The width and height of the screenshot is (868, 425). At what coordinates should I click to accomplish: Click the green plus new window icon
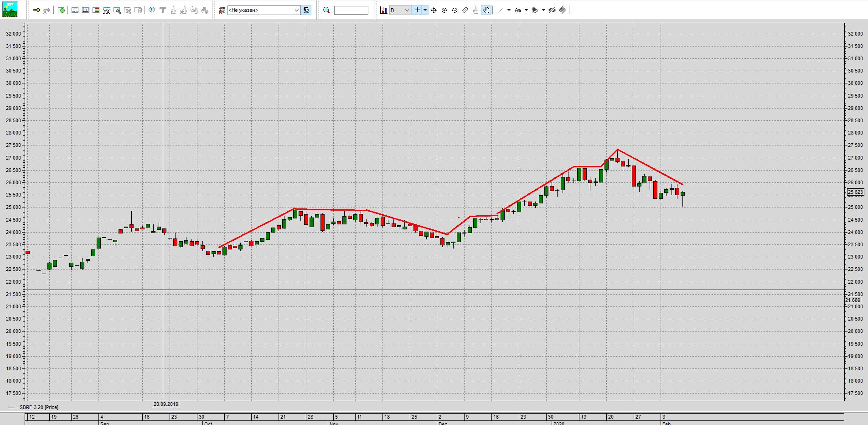pyautogui.click(x=62, y=10)
